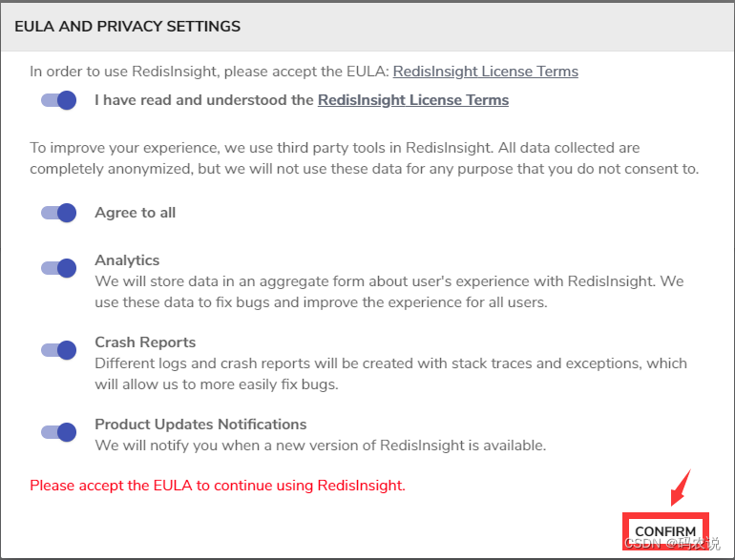Click the Product Updates Notifications heading
735x560 pixels.
click(x=200, y=425)
